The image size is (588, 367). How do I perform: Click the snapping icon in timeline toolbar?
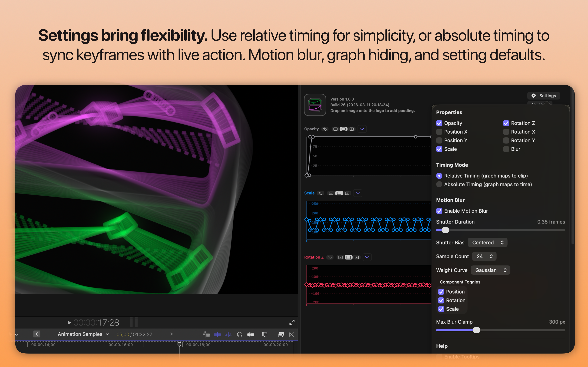coord(251,334)
